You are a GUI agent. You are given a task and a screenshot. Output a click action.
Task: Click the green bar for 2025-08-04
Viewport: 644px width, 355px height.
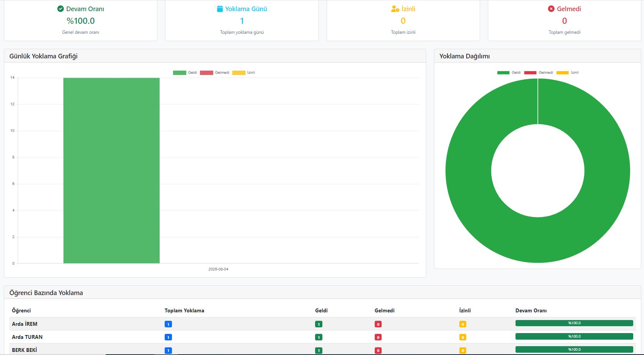click(x=112, y=171)
